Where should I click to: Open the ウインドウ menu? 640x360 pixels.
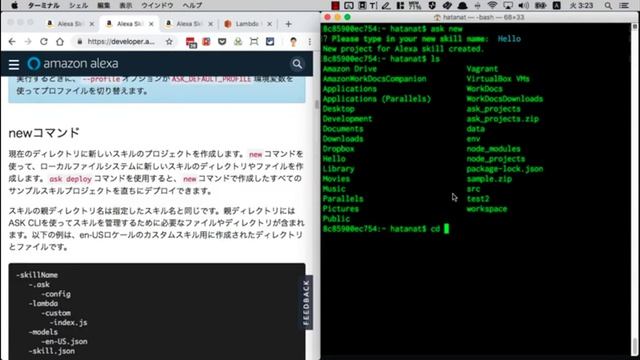coord(157,5)
